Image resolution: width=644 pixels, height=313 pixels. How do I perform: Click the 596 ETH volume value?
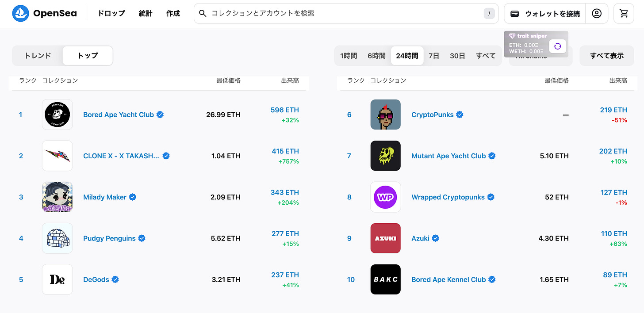pyautogui.click(x=285, y=110)
